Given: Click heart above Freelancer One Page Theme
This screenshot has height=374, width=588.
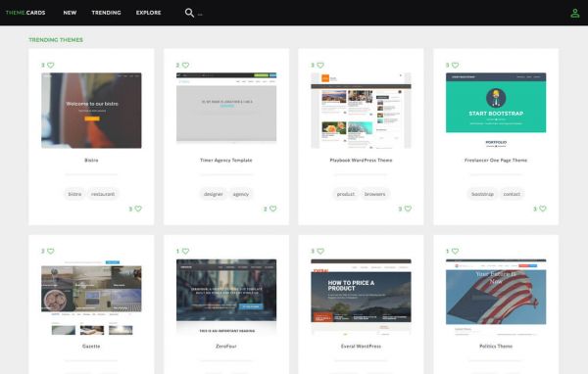Looking at the screenshot, I should (456, 66).
